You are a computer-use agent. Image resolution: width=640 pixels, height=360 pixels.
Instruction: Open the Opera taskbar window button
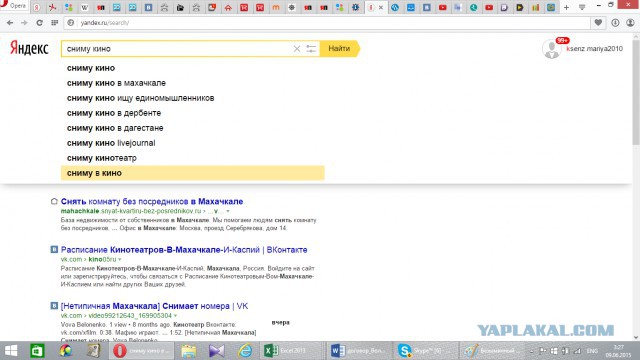pos(141,351)
